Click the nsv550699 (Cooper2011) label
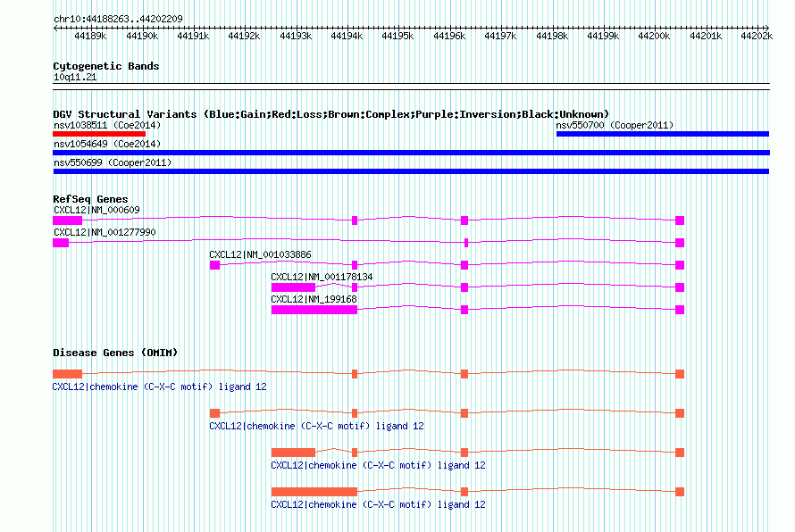The width and height of the screenshot is (795, 532). pos(113,162)
